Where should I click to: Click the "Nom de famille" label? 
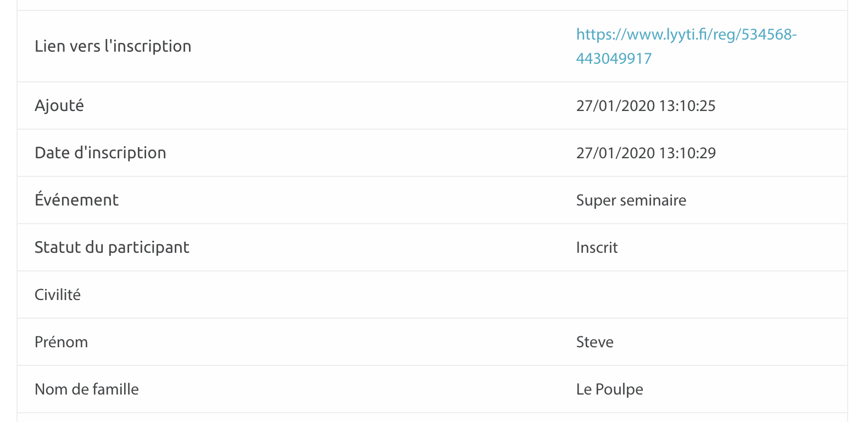click(86, 389)
